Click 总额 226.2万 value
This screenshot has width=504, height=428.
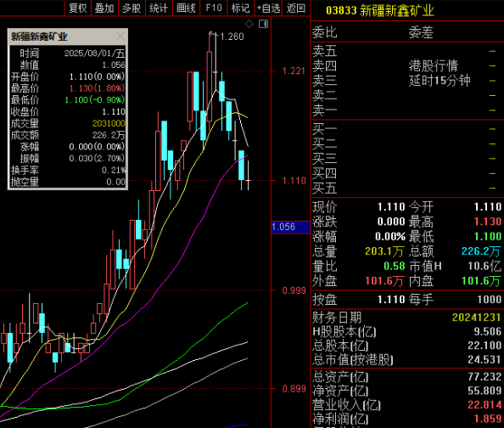[x=481, y=251]
